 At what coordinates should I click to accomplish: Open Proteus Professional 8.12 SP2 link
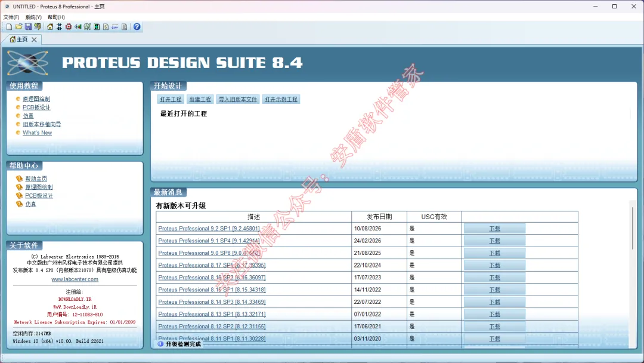(212, 327)
